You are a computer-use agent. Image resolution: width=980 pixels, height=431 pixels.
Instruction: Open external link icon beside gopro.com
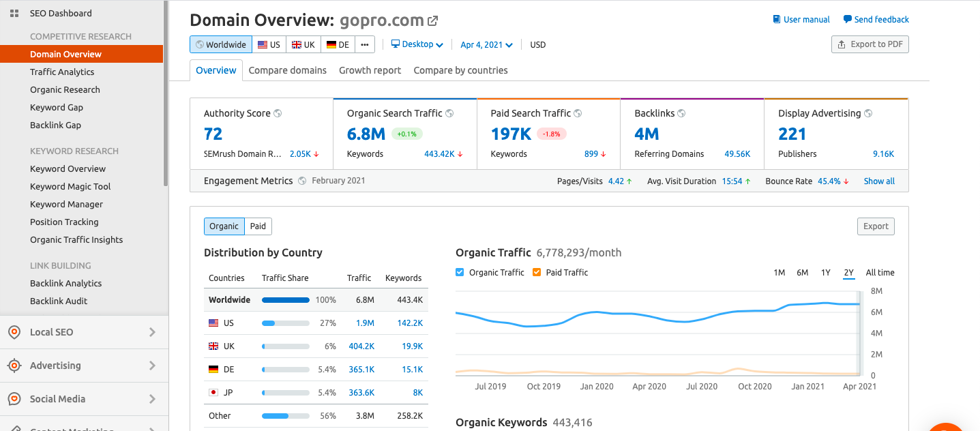tap(433, 20)
